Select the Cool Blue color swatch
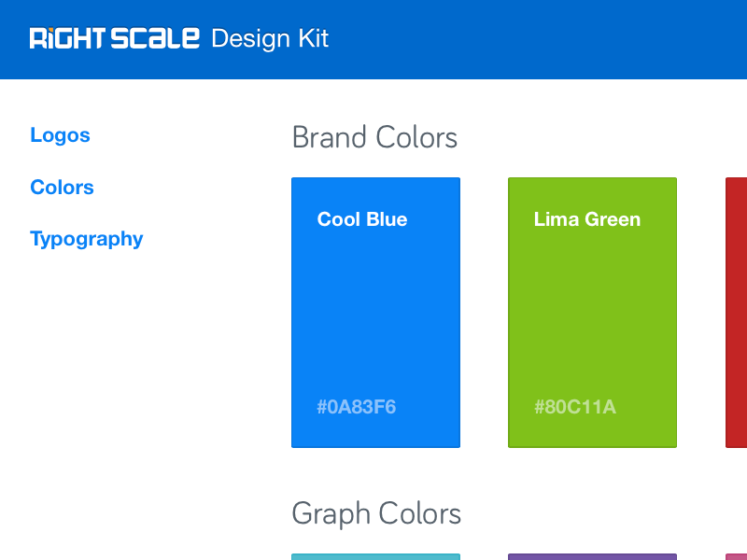747x560 pixels. tap(375, 312)
